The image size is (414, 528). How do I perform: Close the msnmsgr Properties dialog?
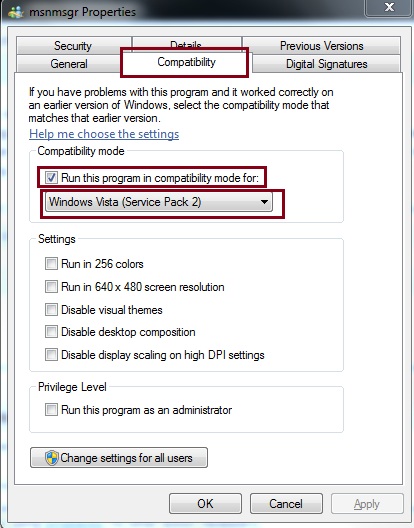389,7
